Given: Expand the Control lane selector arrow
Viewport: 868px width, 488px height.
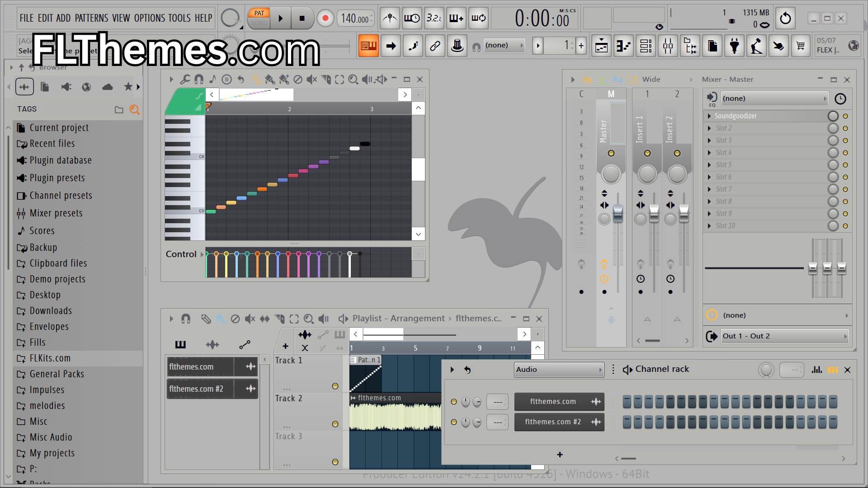Looking at the screenshot, I should [202, 254].
